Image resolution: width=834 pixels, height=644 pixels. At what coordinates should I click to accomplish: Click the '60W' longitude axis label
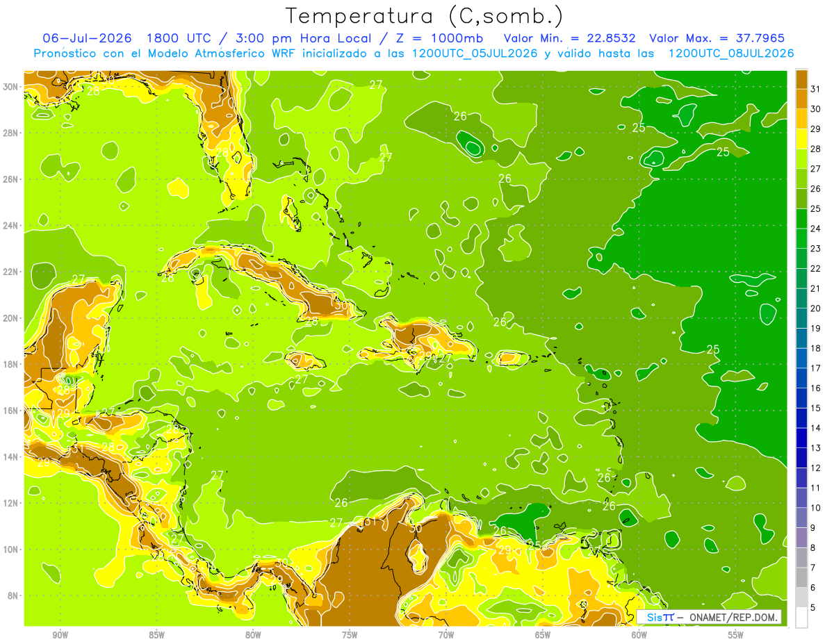click(639, 635)
